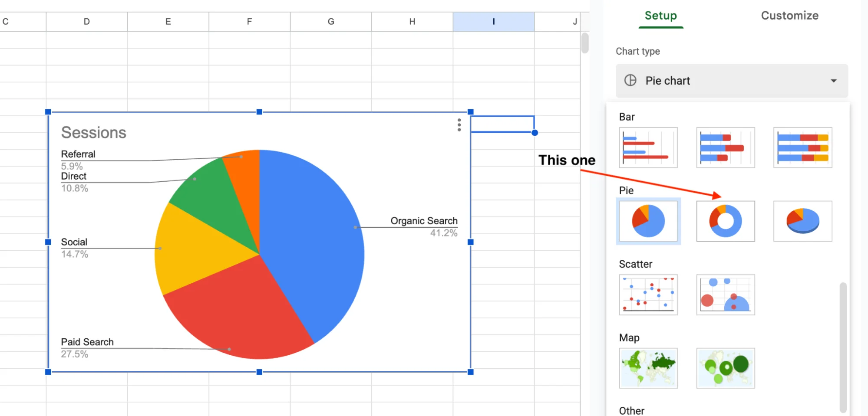Image resolution: width=868 pixels, height=416 pixels.
Task: Click the 27.5% percentage value
Action: pyautogui.click(x=74, y=354)
